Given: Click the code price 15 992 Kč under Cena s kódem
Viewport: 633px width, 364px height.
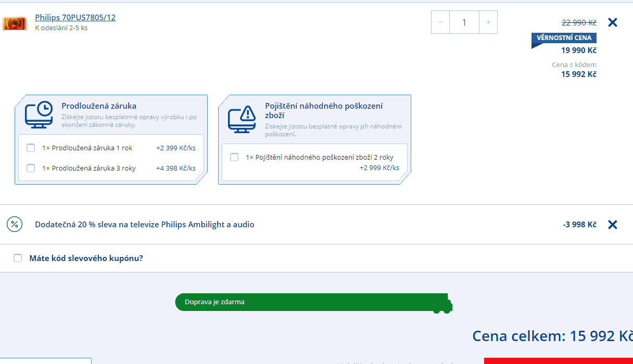Looking at the screenshot, I should (x=579, y=74).
